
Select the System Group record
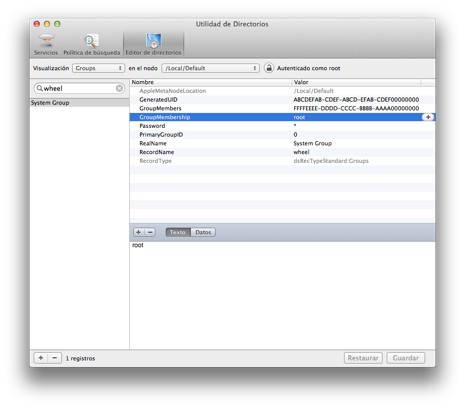pos(79,103)
